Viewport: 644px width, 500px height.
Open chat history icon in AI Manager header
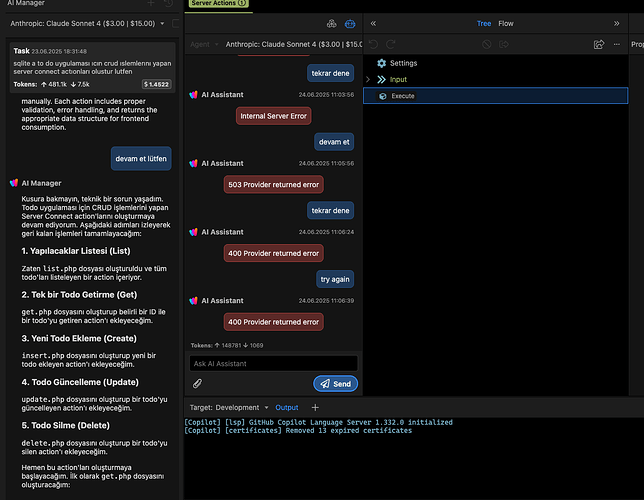pyautogui.click(x=168, y=3)
